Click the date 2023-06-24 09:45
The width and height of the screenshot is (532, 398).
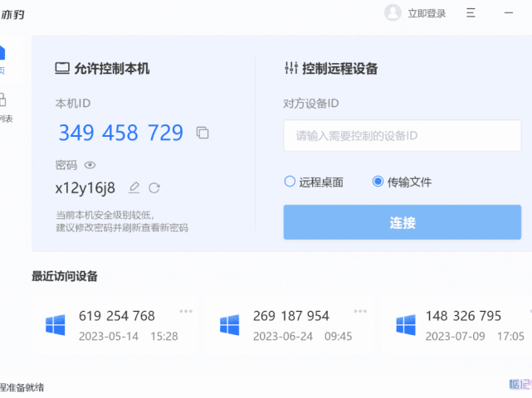click(303, 337)
